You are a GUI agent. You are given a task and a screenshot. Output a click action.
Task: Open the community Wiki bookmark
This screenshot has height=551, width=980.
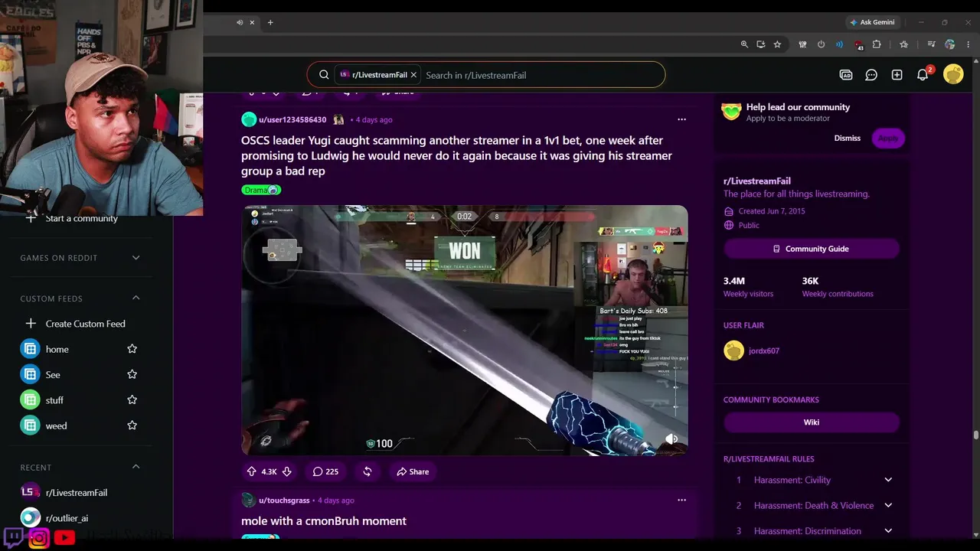coord(812,422)
